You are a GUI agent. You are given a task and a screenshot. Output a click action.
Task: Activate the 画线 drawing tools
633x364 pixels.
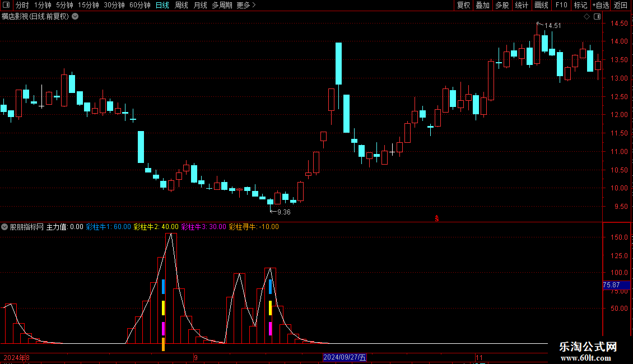click(541, 5)
